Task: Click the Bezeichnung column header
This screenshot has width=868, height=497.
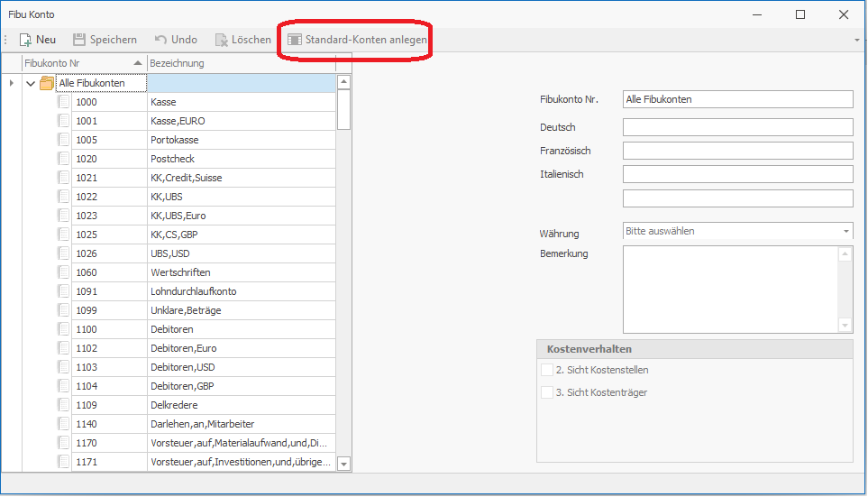Action: [x=239, y=63]
